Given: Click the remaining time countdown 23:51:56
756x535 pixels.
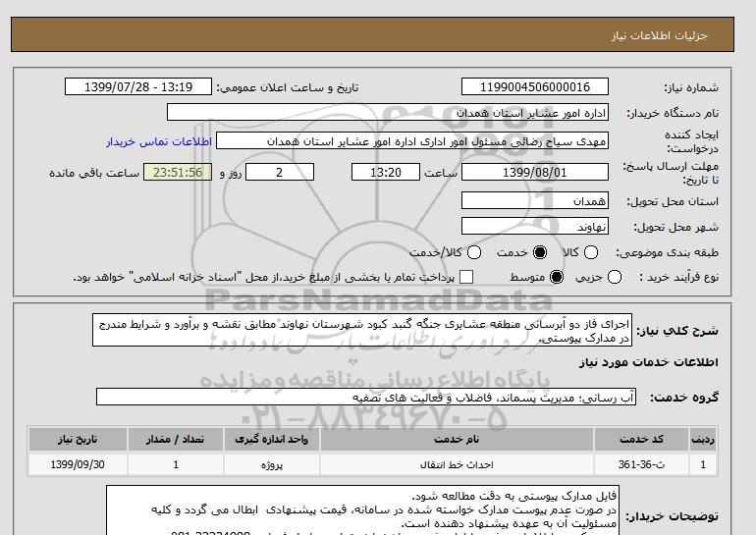Looking at the screenshot, I should (178, 173).
